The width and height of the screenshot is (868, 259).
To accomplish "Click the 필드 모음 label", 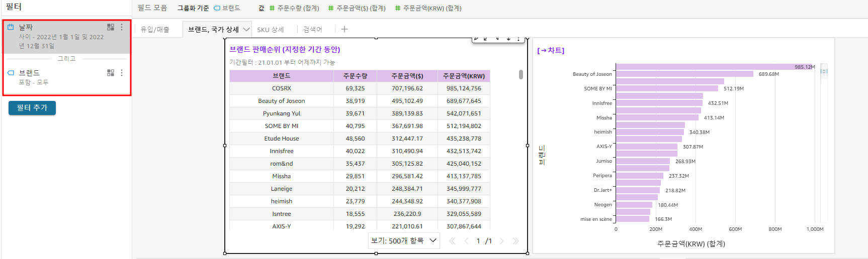I will point(152,8).
